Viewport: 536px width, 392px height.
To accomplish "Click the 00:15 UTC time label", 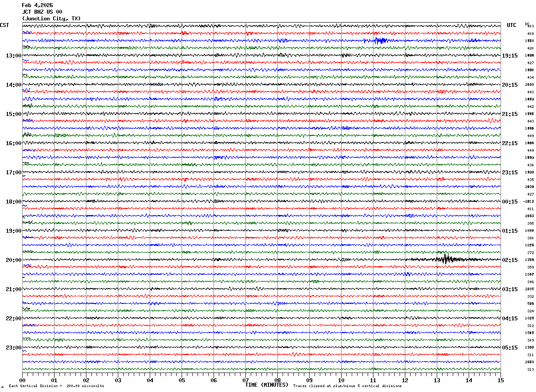I will (x=510, y=202).
